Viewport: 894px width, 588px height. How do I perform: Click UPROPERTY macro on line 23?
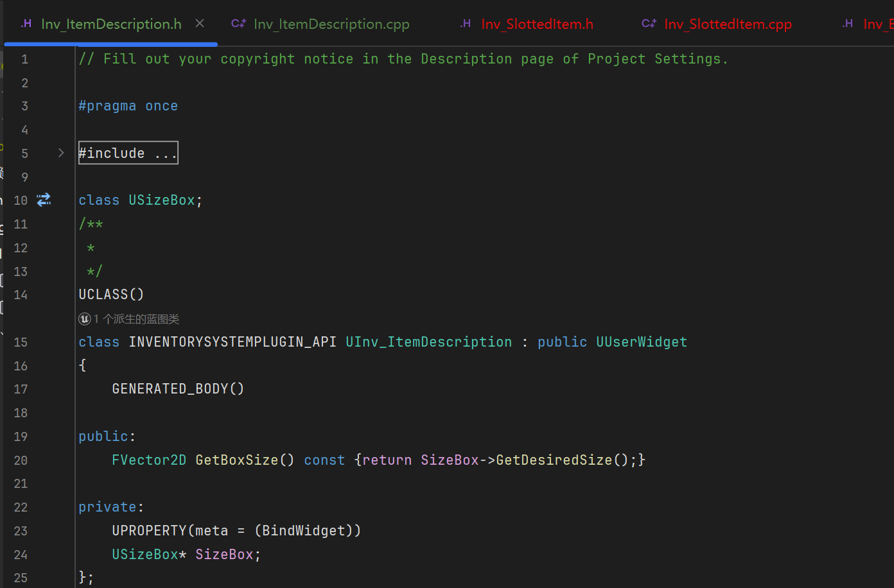(149, 531)
